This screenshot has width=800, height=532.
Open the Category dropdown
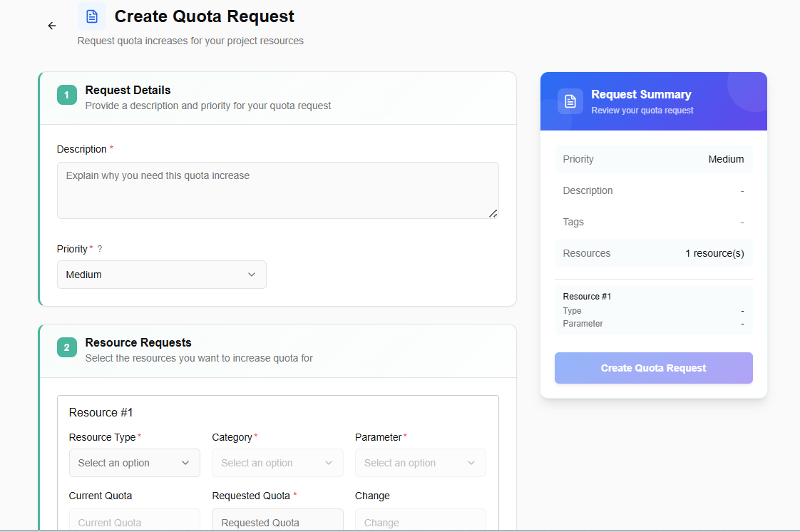[277, 463]
